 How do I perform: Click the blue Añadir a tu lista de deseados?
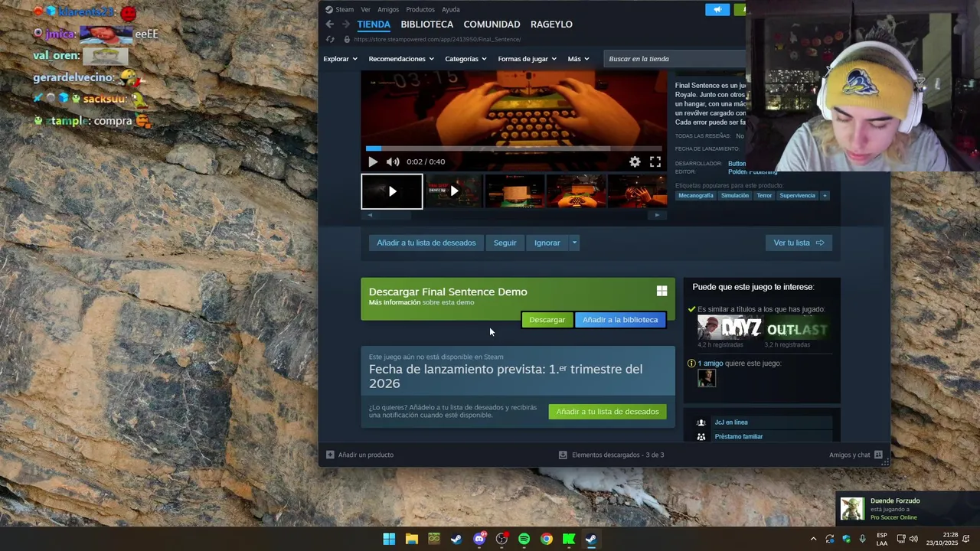[x=426, y=243]
